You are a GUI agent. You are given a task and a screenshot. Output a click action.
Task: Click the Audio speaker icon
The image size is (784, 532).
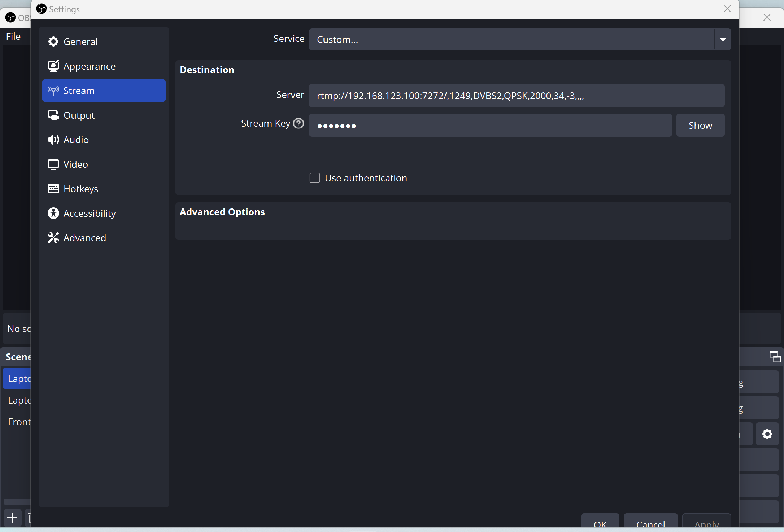pyautogui.click(x=53, y=140)
